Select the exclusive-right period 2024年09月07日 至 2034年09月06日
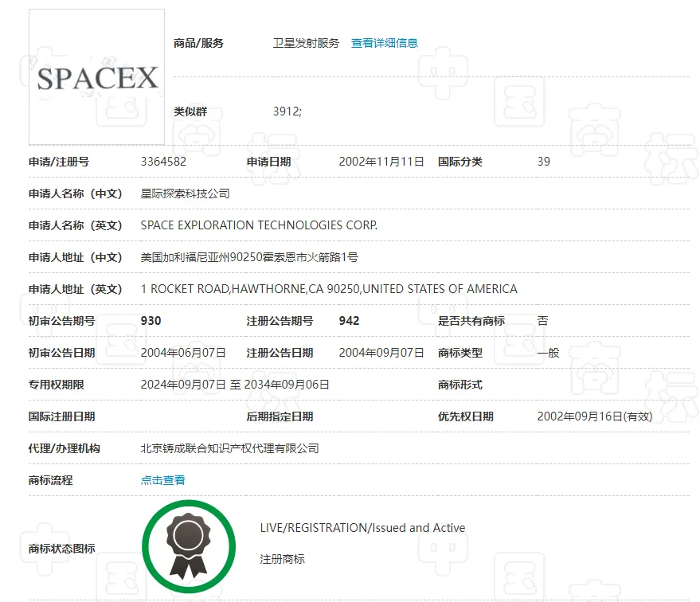 click(235, 385)
